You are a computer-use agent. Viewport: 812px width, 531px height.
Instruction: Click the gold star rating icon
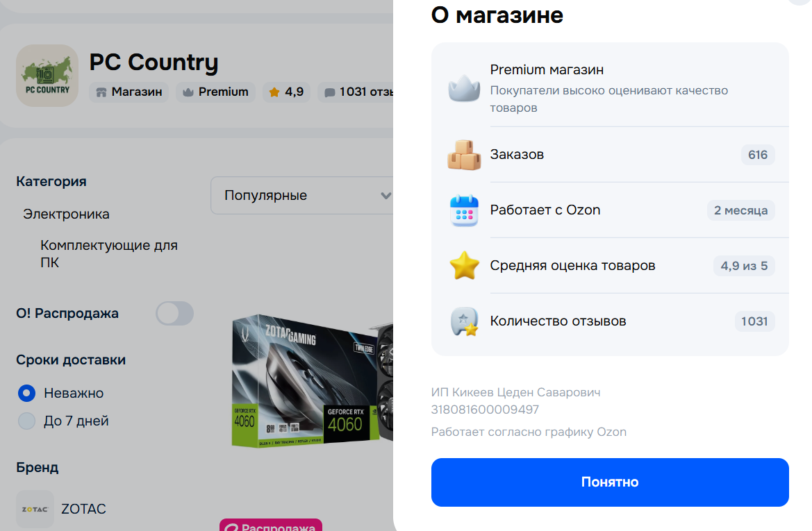click(464, 265)
